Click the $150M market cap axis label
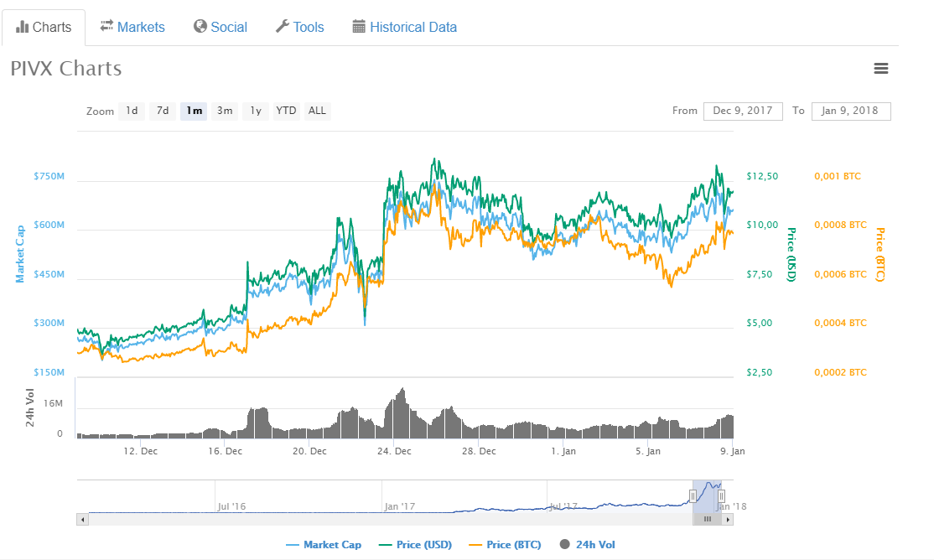 click(49, 372)
